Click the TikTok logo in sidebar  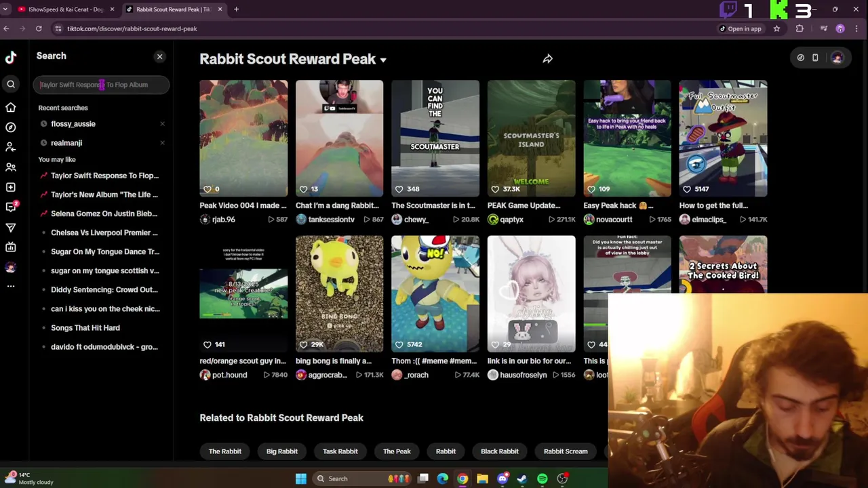pyautogui.click(x=11, y=58)
